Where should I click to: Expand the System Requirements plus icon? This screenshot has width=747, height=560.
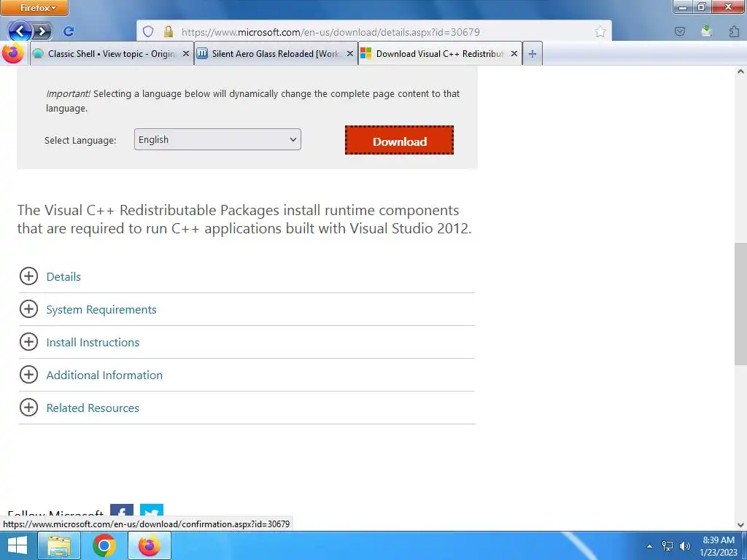[28, 309]
